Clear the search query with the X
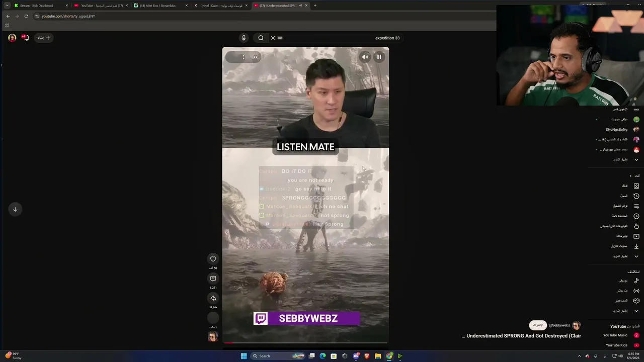644x362 pixels. coord(273,38)
